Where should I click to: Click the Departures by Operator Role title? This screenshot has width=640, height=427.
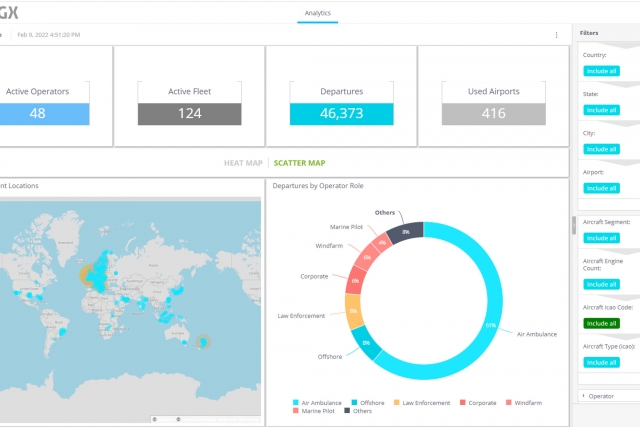pos(318,186)
